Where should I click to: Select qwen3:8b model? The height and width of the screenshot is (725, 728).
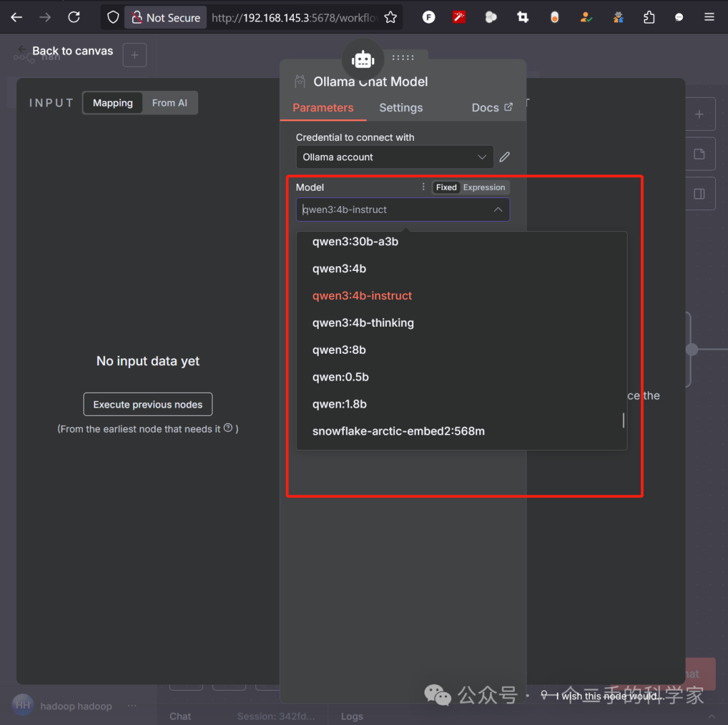[x=462, y=350]
